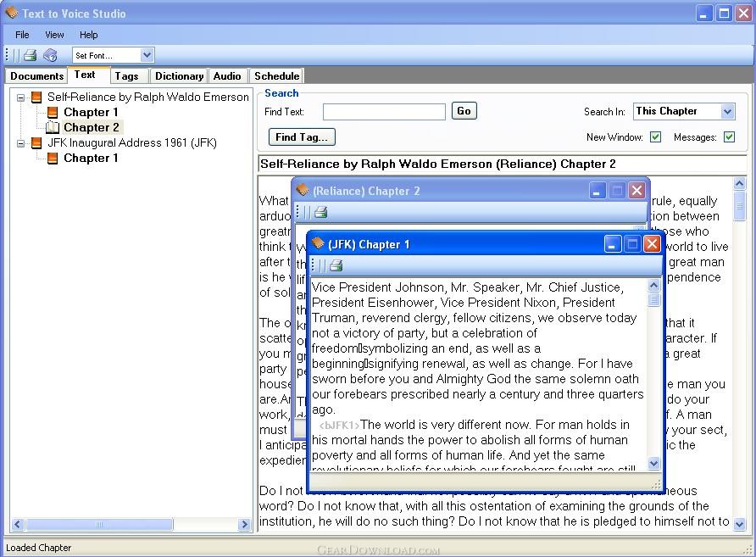Close the (Reliance) Chapter 2 window

636,191
